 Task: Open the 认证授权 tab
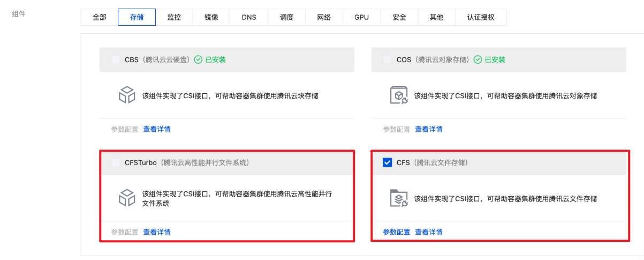point(481,17)
